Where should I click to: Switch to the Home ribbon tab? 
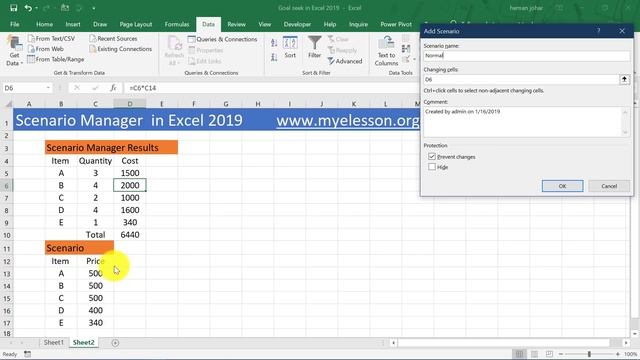click(44, 24)
